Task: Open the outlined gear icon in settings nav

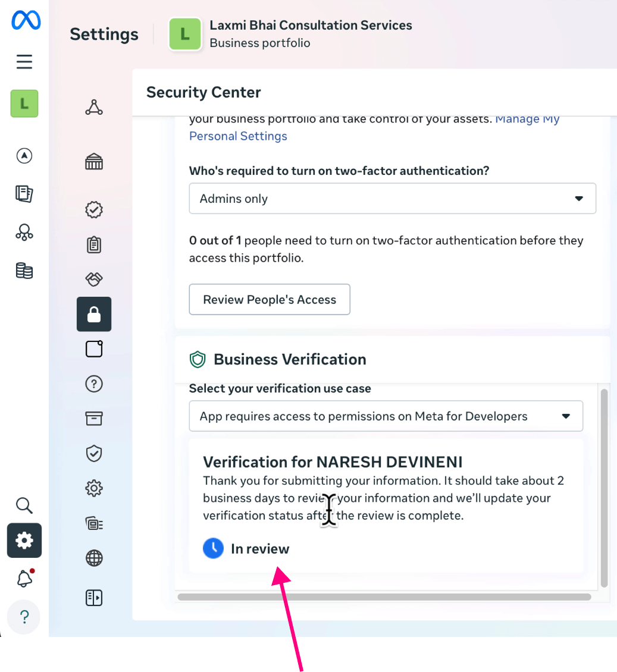Action: click(x=94, y=488)
